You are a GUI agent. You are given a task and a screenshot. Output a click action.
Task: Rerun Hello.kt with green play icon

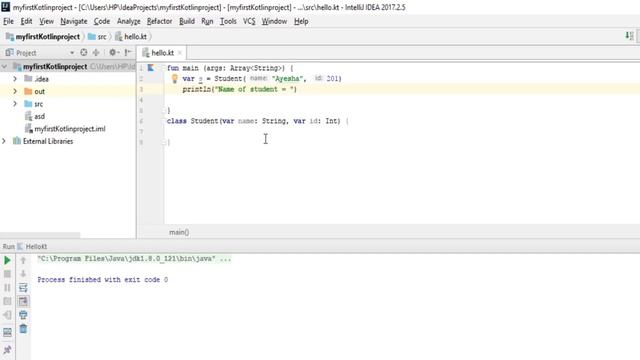click(x=7, y=260)
